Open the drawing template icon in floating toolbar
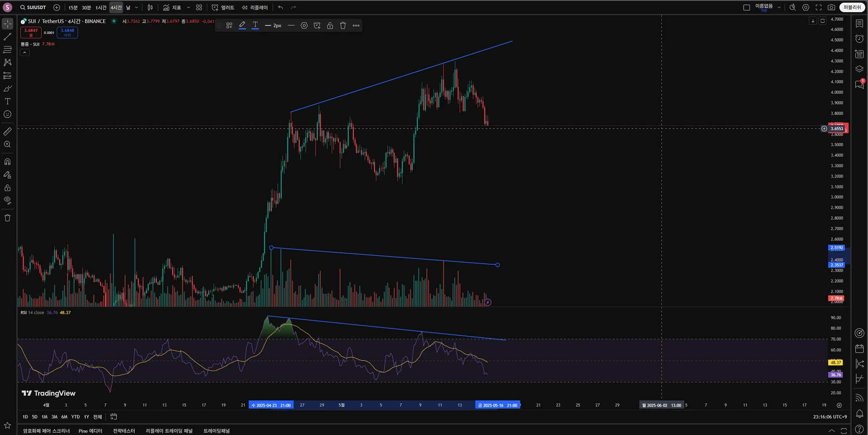 (229, 26)
